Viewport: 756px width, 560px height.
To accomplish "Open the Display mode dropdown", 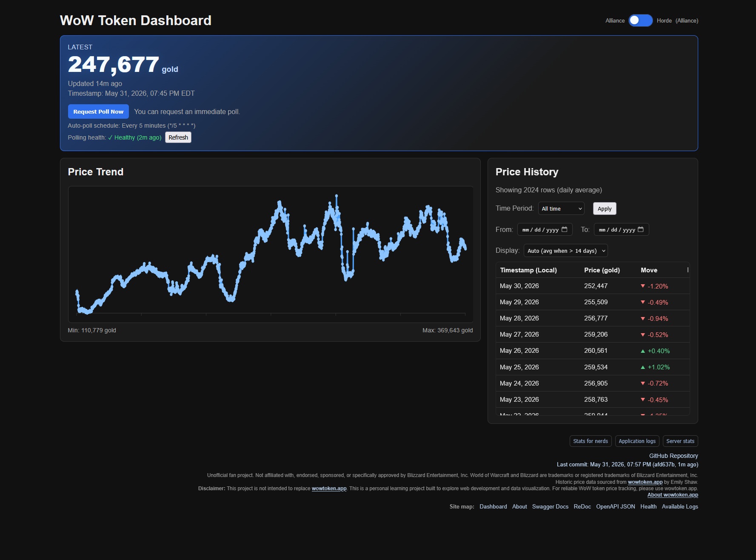I will click(565, 251).
